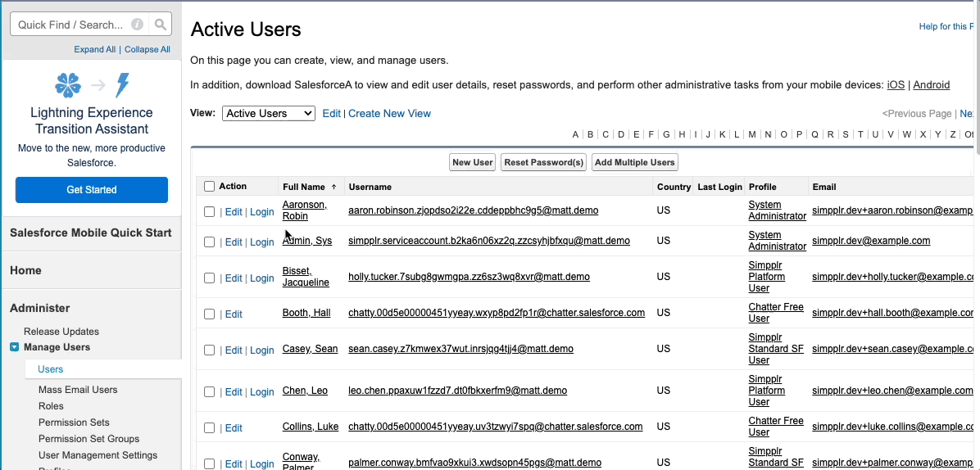Open the Android download link
Screen dimensions: 980x470
click(932, 85)
